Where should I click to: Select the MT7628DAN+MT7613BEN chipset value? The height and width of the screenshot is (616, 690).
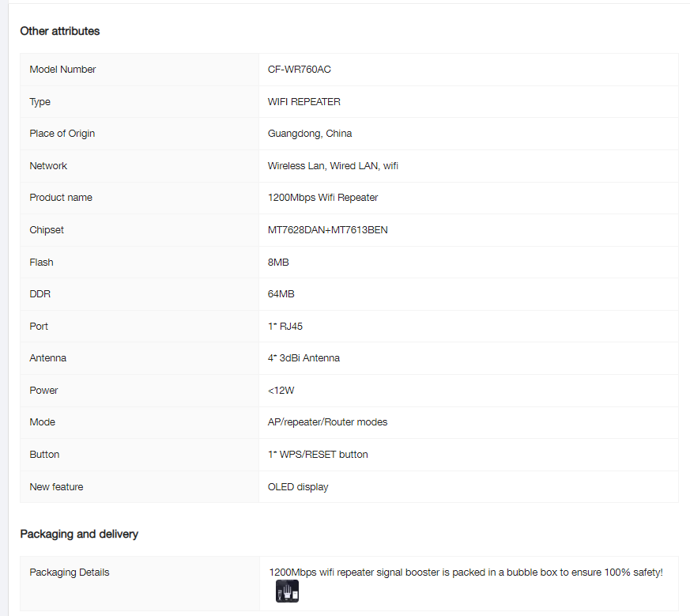tap(328, 230)
